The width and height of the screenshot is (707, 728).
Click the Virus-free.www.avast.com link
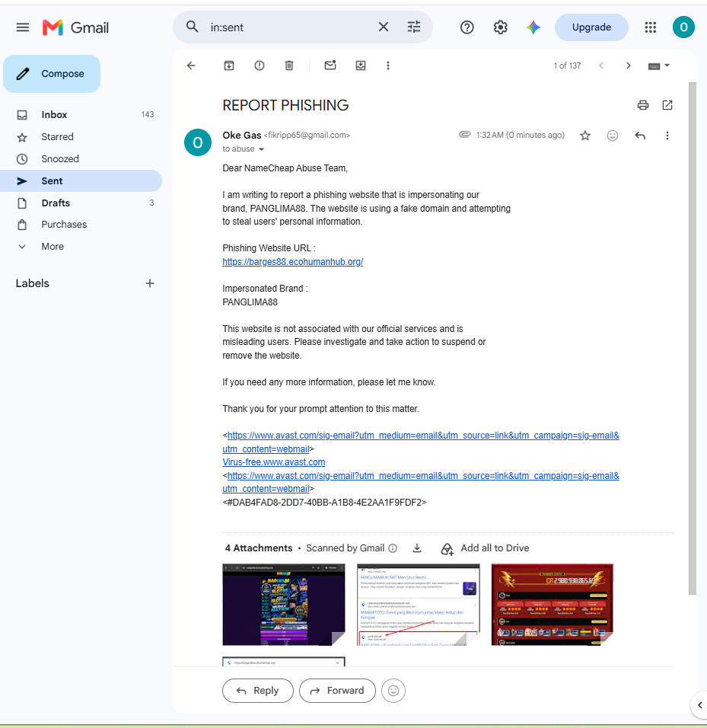click(274, 462)
